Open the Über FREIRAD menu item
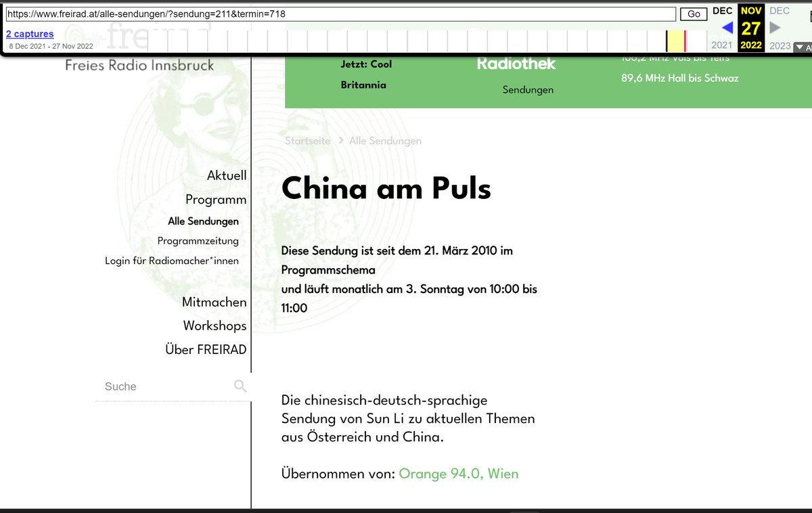Screen dimensions: 812x513 [x=206, y=350]
